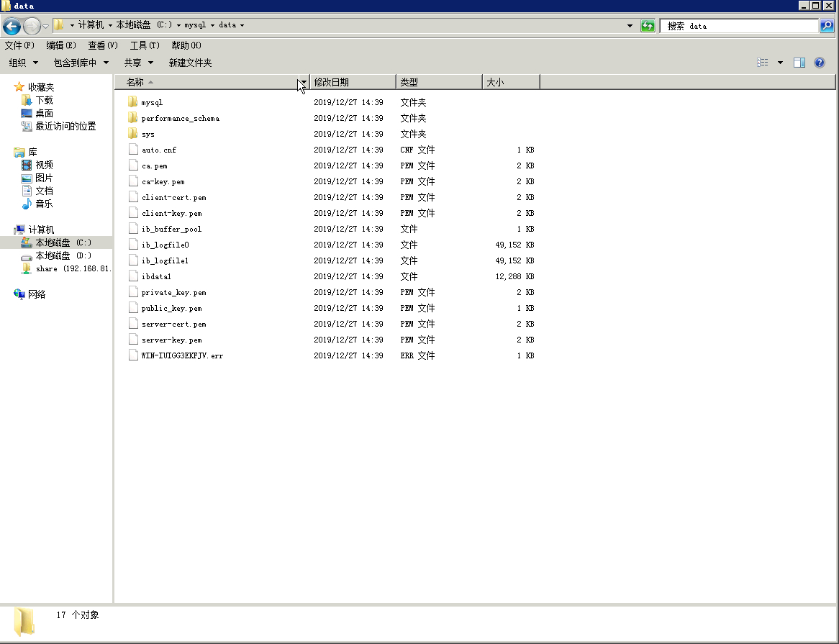Select the file private_key.pem
This screenshot has height=644, width=839.
(173, 293)
